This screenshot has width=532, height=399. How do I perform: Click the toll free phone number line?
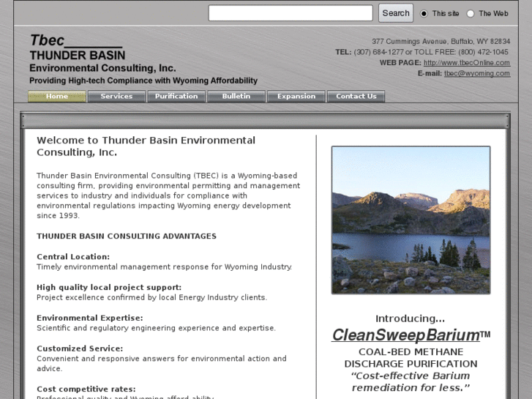tap(422, 52)
